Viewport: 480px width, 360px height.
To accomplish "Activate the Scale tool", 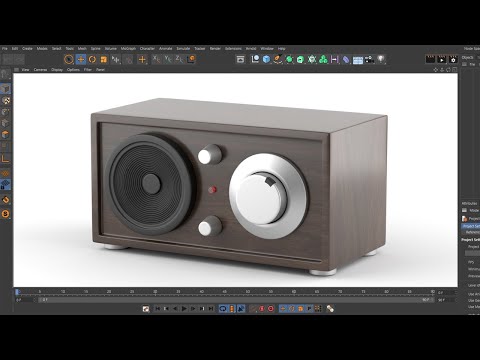I will [104, 60].
